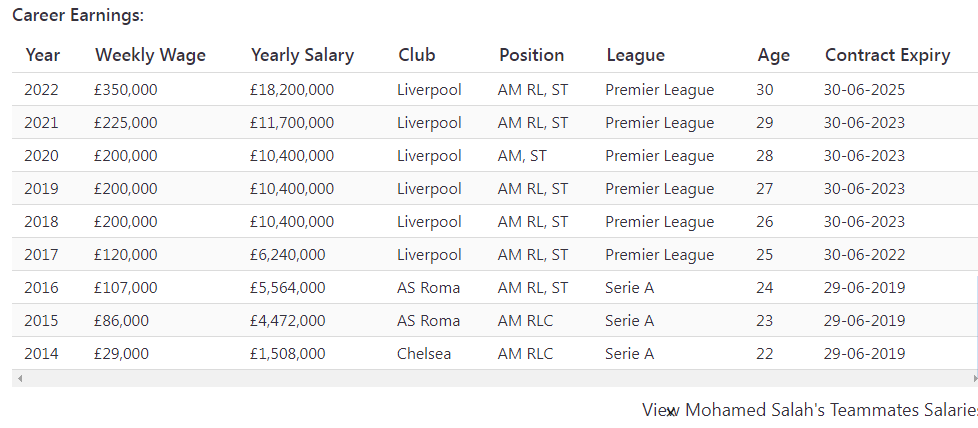978x428 pixels.
Task: Click the Position column header
Action: pyautogui.click(x=531, y=55)
